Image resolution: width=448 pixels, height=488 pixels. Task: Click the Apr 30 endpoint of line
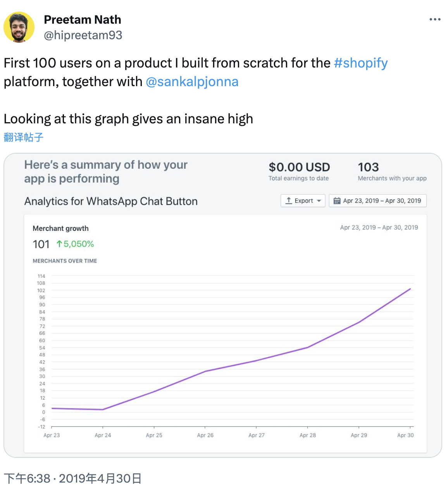point(410,289)
